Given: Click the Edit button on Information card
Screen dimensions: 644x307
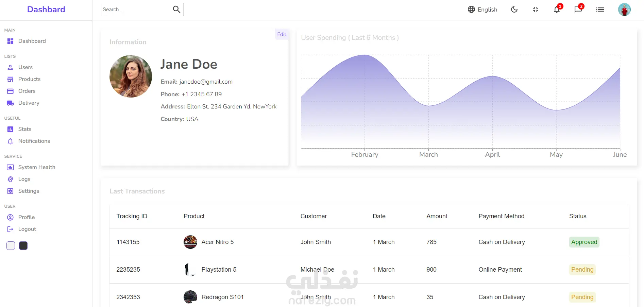Looking at the screenshot, I should pos(282,34).
